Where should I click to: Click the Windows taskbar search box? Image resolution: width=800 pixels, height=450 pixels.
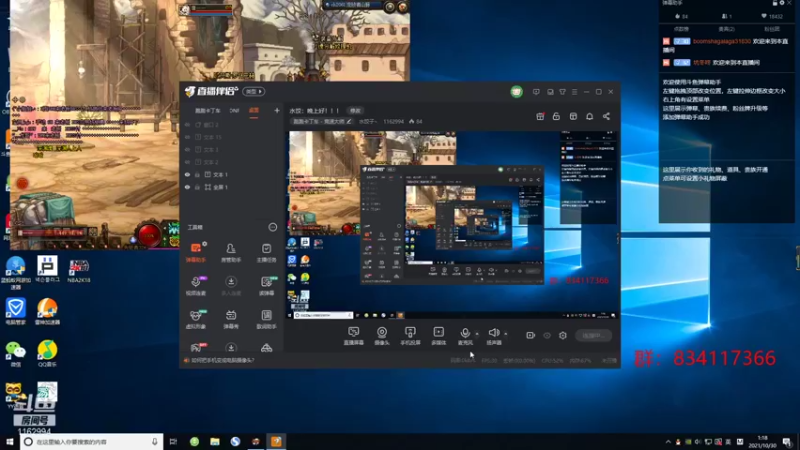click(92, 442)
